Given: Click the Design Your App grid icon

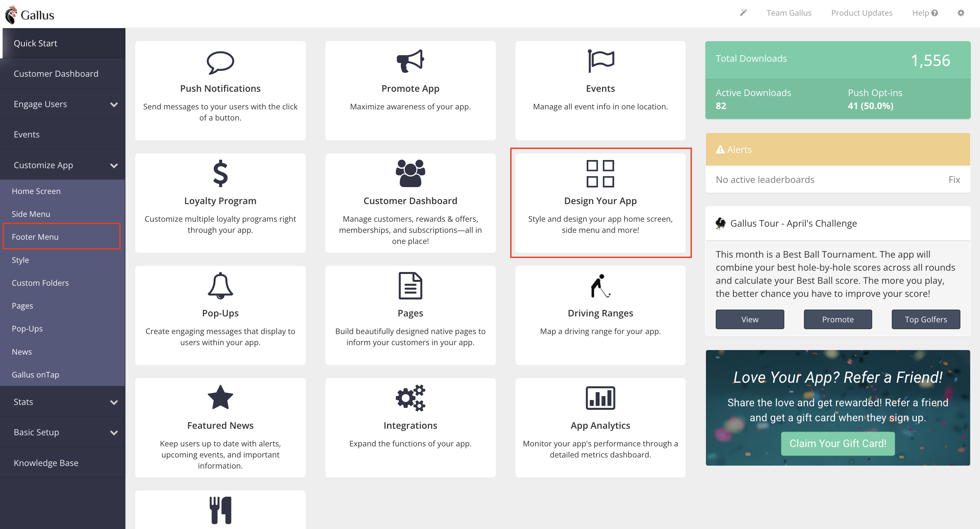Looking at the screenshot, I should pyautogui.click(x=600, y=173).
